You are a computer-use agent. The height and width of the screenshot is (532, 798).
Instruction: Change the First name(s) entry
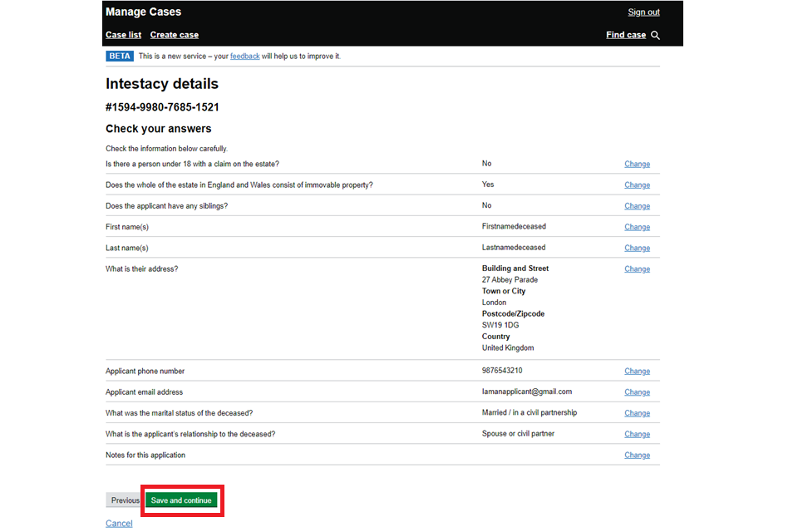point(637,227)
